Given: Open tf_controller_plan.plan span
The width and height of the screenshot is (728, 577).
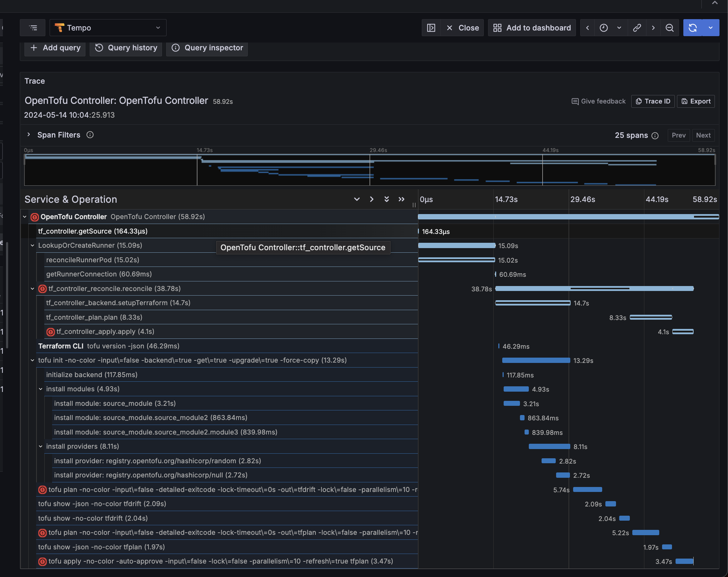Looking at the screenshot, I should click(231, 317).
